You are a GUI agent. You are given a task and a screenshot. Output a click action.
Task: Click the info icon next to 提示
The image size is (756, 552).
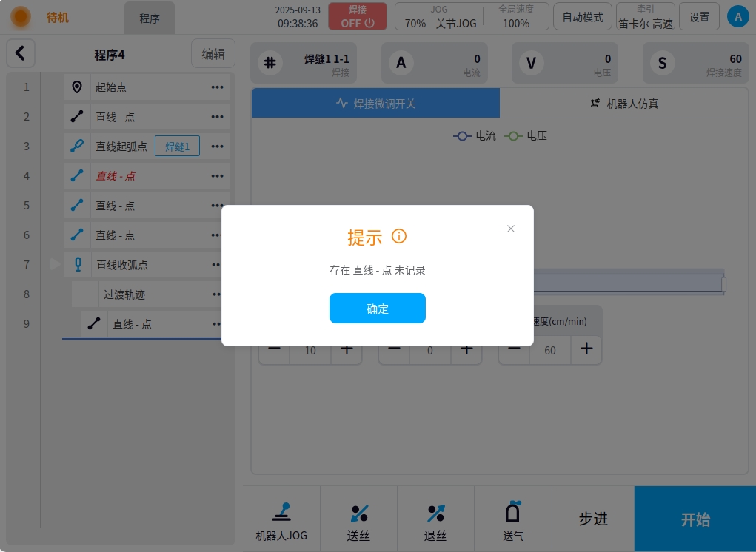click(399, 237)
